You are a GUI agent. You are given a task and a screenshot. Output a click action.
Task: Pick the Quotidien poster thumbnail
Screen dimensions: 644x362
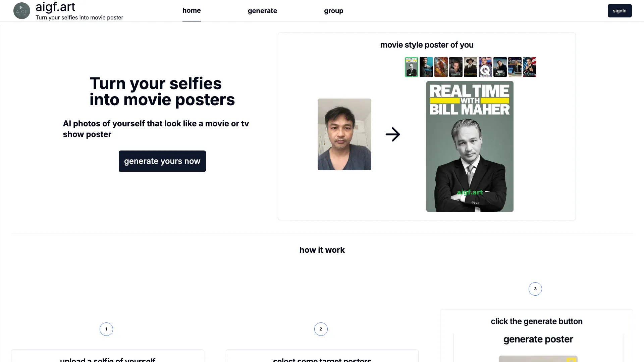click(485, 67)
